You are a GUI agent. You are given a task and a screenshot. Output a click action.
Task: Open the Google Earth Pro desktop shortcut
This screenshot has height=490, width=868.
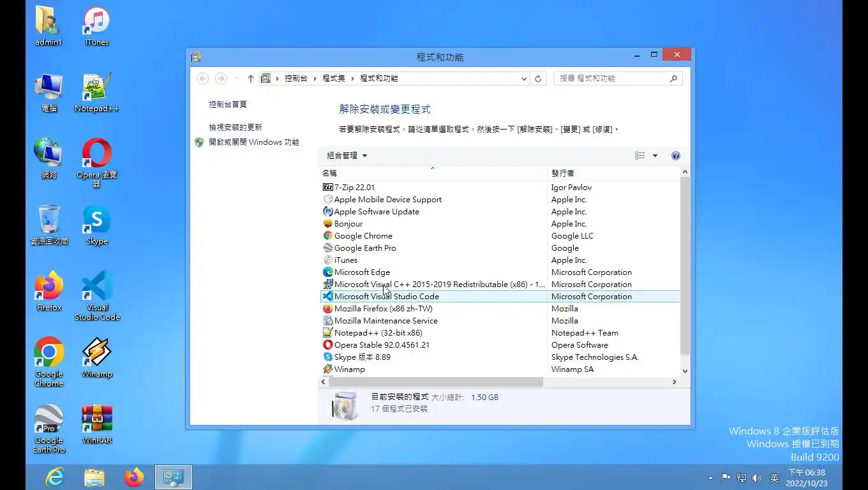point(49,428)
